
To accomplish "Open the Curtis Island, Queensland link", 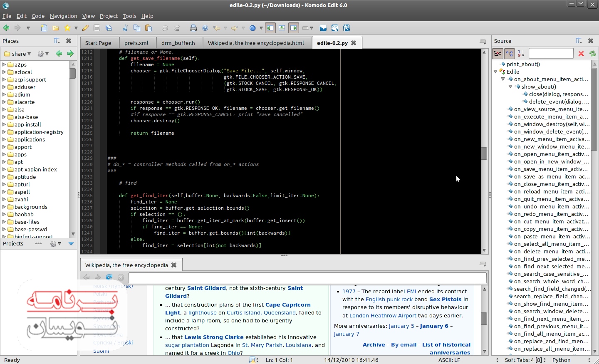I will 262,312.
